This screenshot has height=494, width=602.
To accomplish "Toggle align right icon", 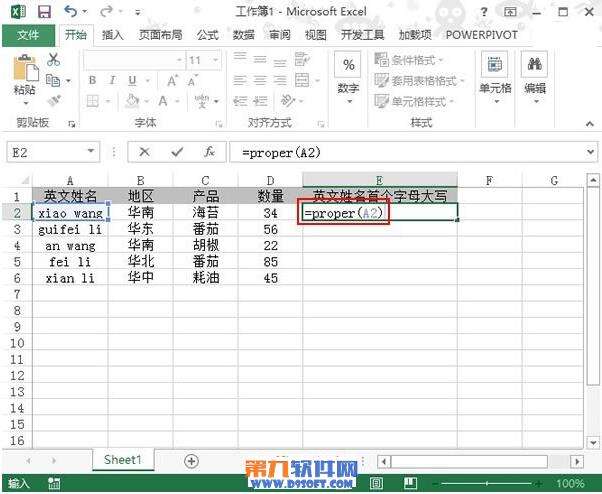I will click(x=280, y=80).
